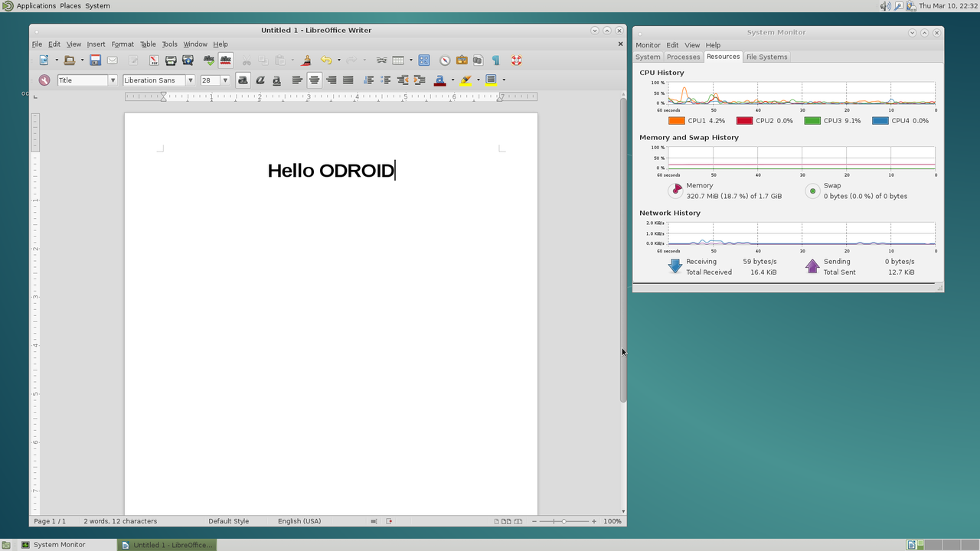Switch to the File Systems tab
The height and width of the screenshot is (551, 980).
pos(766,57)
